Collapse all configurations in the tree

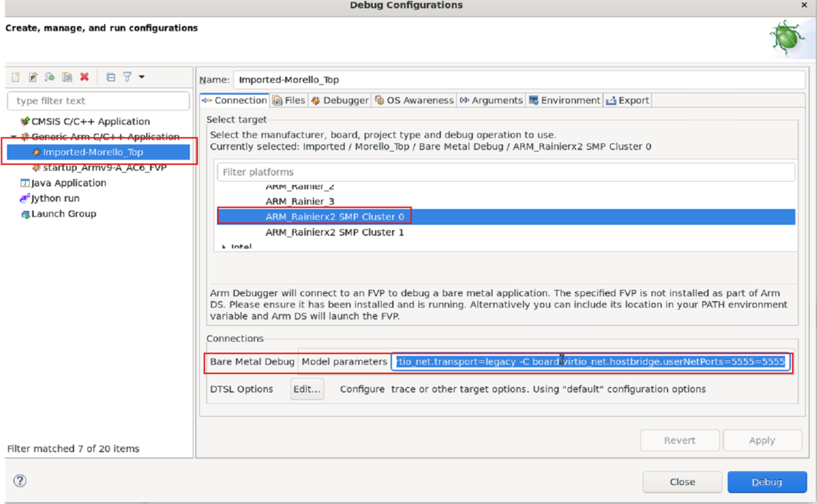point(111,77)
